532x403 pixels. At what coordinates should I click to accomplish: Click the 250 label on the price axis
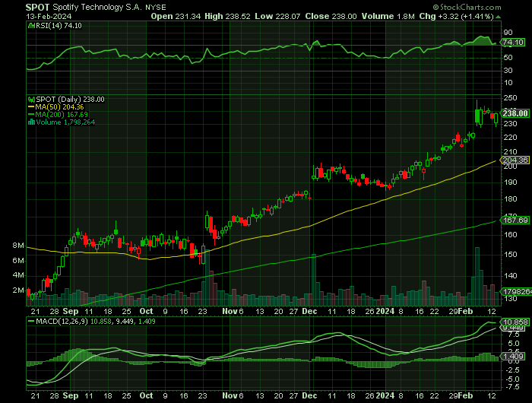tap(510, 98)
